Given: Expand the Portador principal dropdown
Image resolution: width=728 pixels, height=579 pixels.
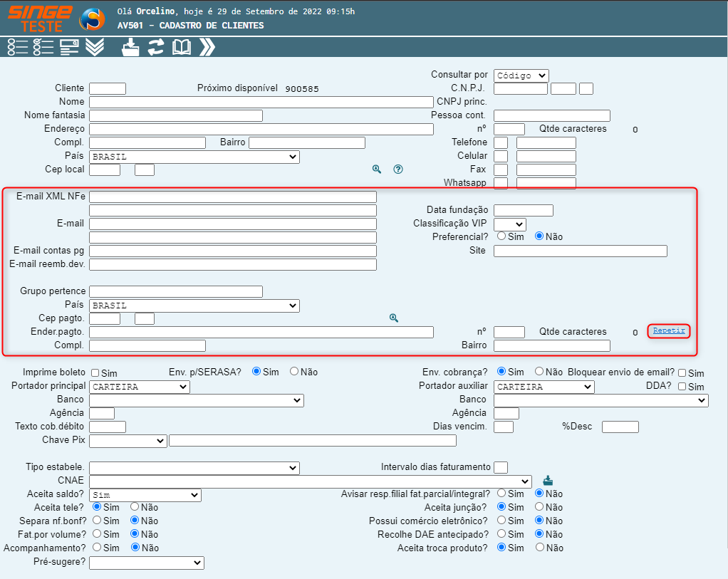Looking at the screenshot, I should [140, 387].
